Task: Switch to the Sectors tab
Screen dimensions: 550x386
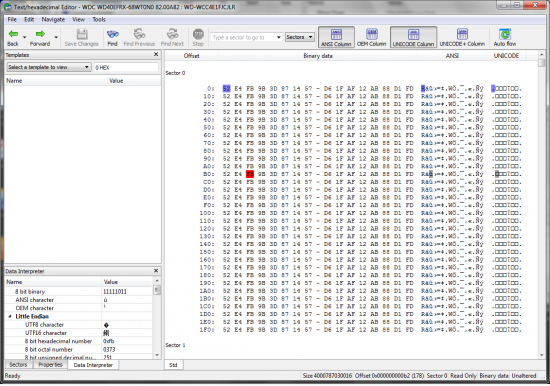Action: 18,365
